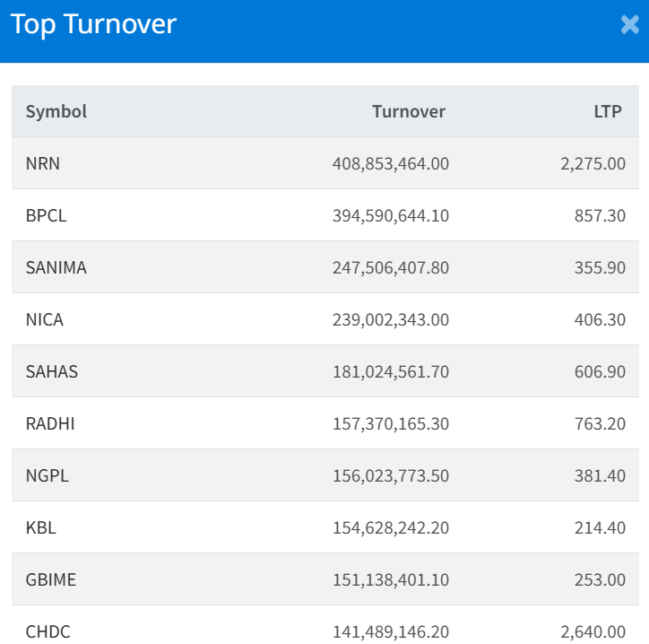The width and height of the screenshot is (649, 644).
Task: Click turnover value 141,489,146.20
Action: 391,631
